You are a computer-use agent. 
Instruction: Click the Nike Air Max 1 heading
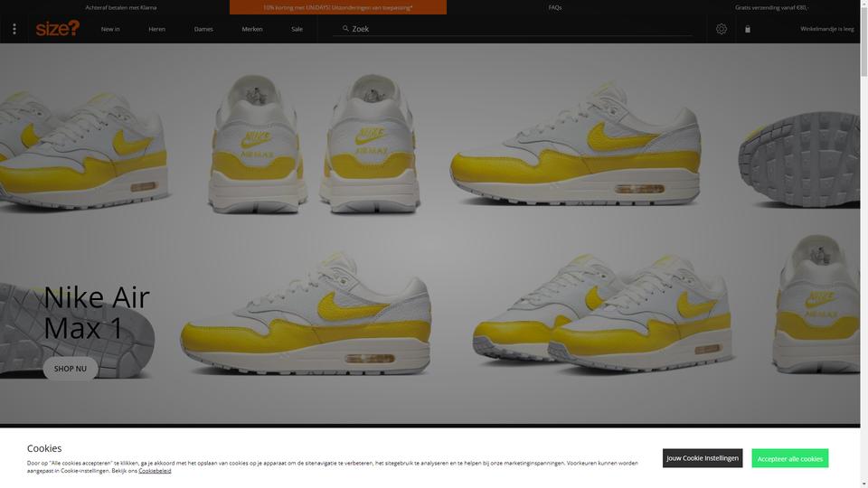tap(97, 313)
